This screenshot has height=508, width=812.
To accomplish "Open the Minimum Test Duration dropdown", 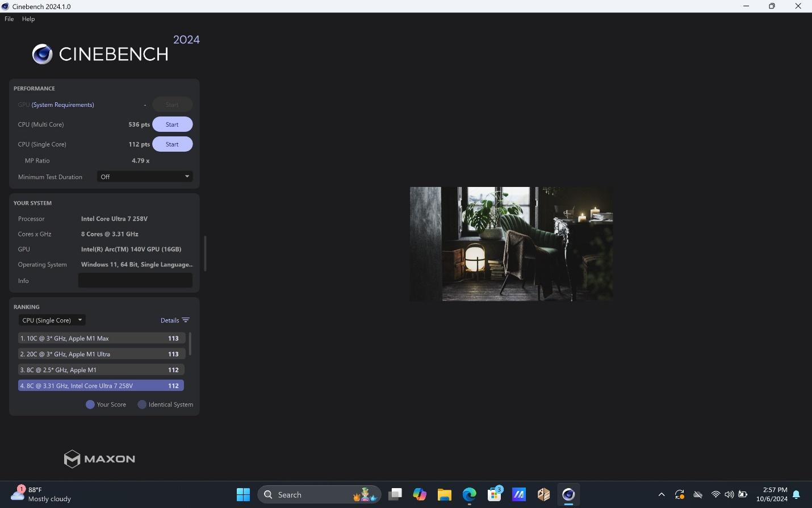I will coord(145,177).
